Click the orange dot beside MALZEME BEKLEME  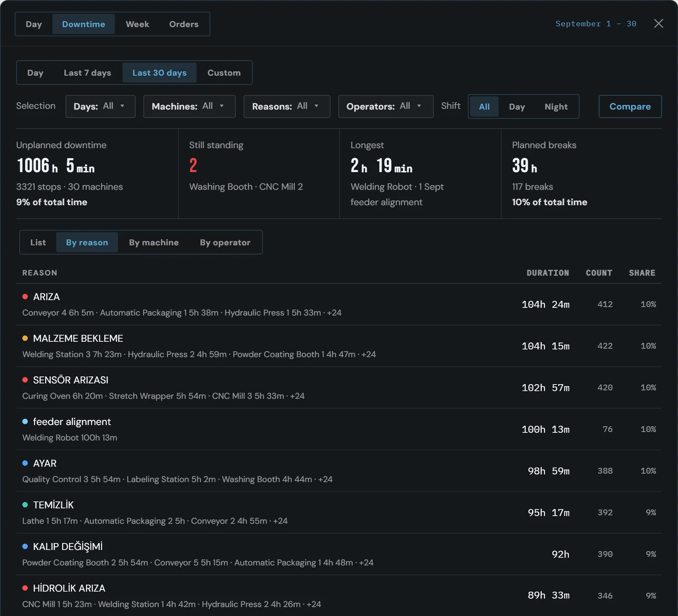[25, 338]
